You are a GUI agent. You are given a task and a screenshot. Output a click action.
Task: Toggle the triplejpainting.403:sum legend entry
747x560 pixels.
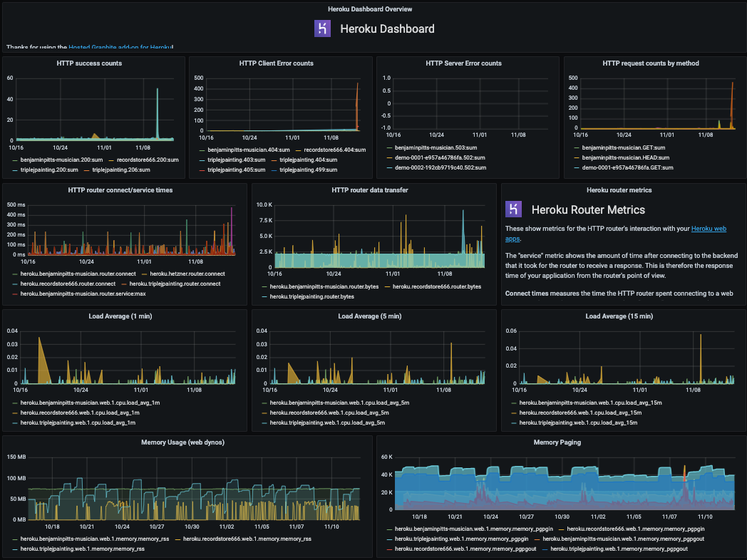(x=237, y=160)
